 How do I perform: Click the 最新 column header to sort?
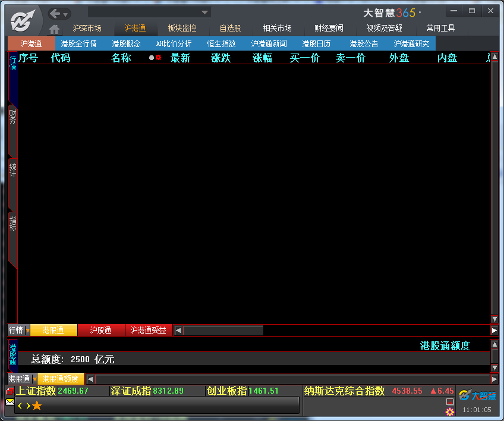(180, 58)
